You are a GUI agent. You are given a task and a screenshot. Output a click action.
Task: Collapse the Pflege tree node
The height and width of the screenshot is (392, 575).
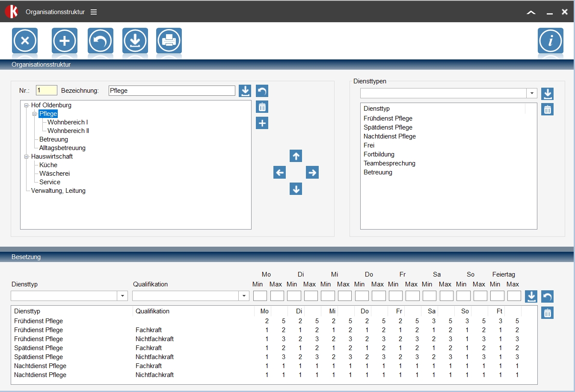[35, 114]
